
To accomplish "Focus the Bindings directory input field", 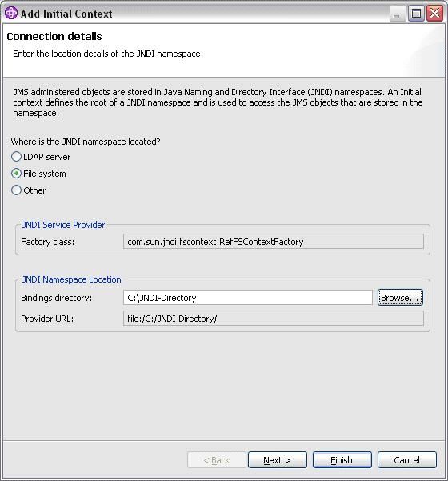I will [x=248, y=298].
